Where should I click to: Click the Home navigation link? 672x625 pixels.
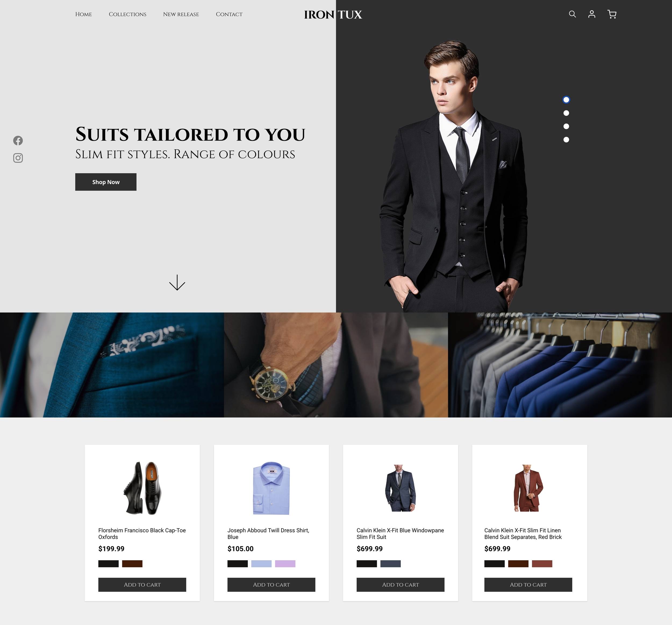pos(83,14)
